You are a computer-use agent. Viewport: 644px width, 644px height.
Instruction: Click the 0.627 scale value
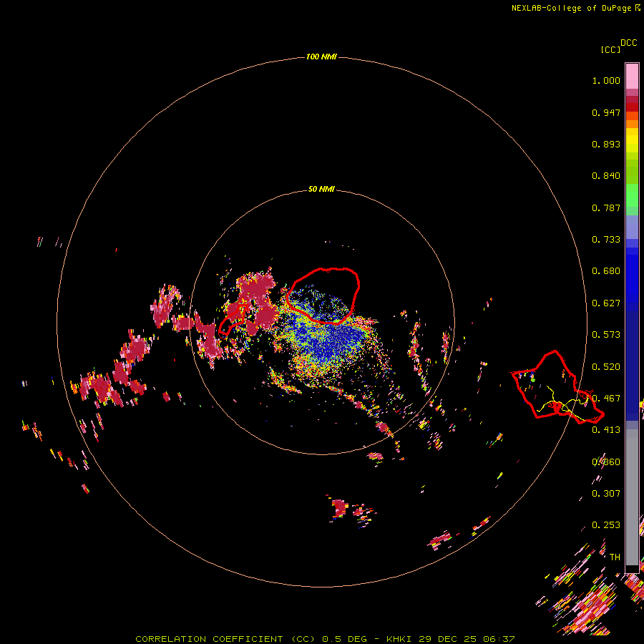(606, 303)
